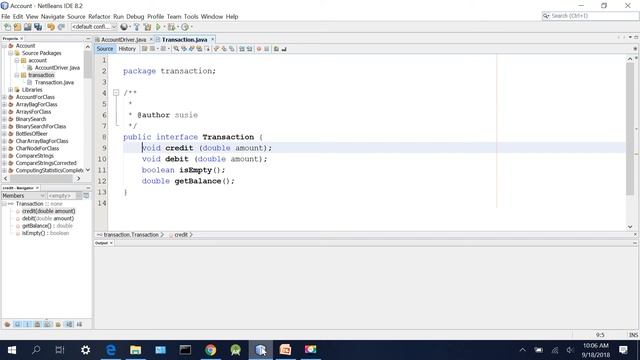Click the Save All toolbar icon
The image size is (640, 360).
pos(38,27)
